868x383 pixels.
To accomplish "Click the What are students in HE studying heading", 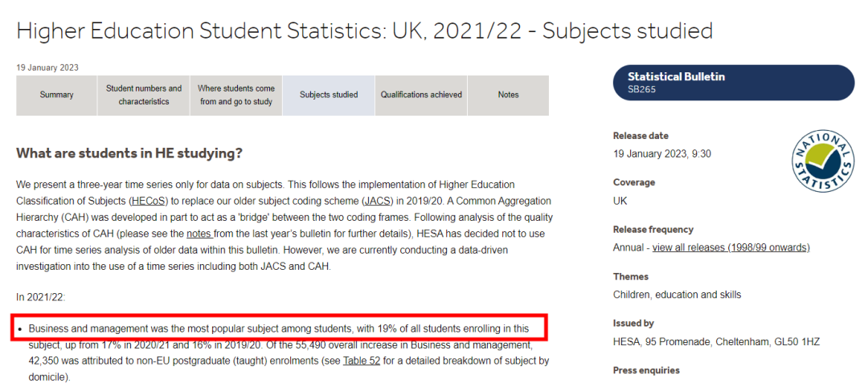I will [x=129, y=153].
